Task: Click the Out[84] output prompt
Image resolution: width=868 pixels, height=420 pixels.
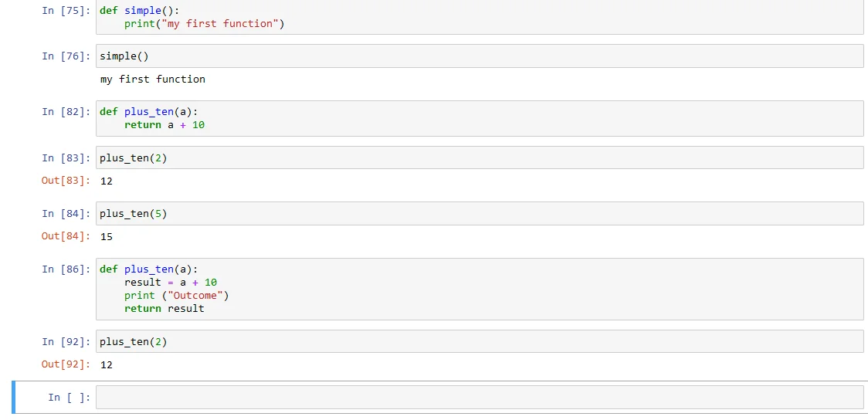Action: click(66, 236)
